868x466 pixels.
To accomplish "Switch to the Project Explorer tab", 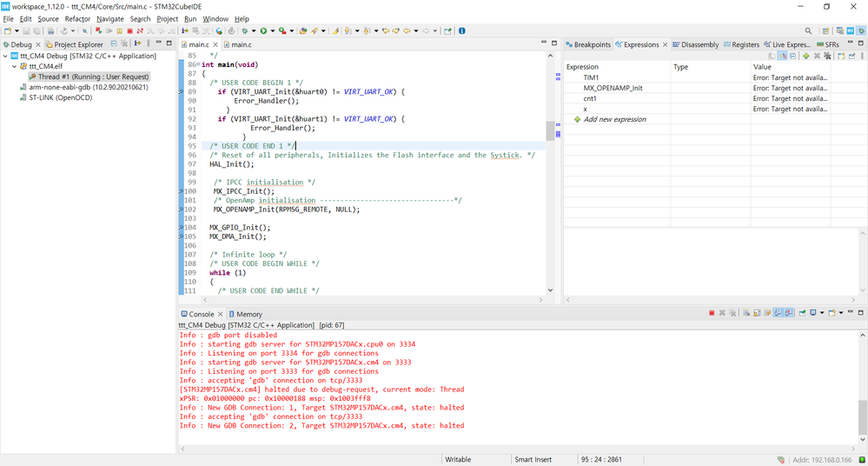I will pos(75,44).
